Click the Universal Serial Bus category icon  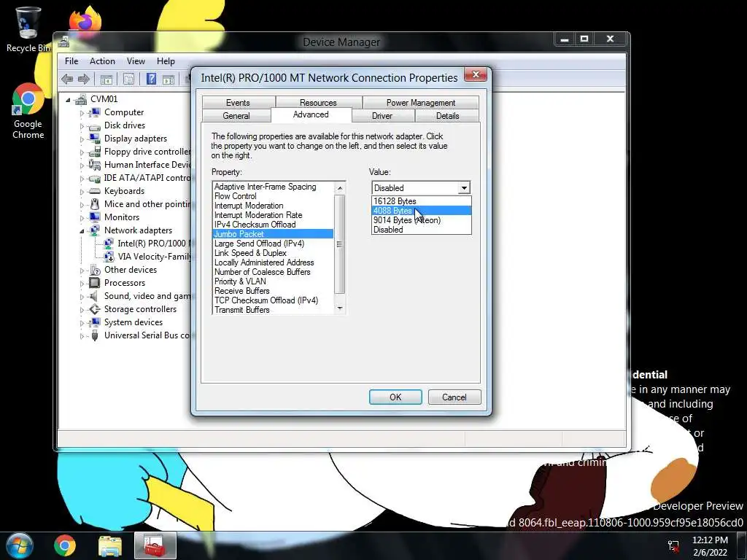[x=95, y=335]
